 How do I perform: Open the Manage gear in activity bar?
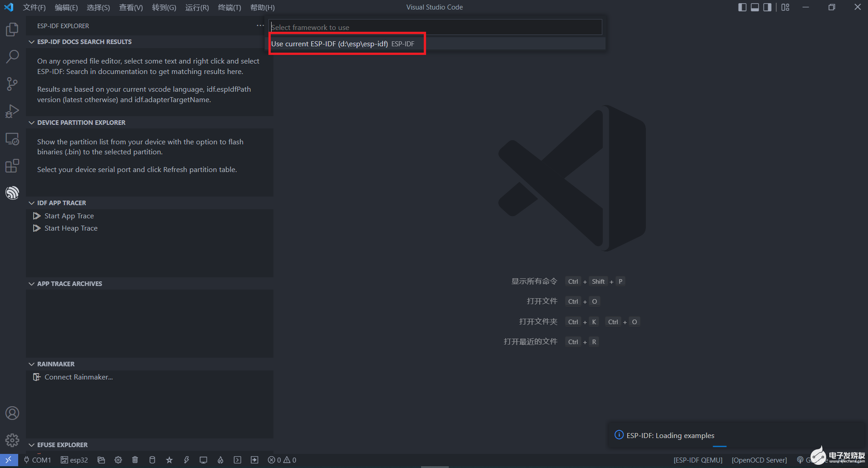click(x=12, y=440)
